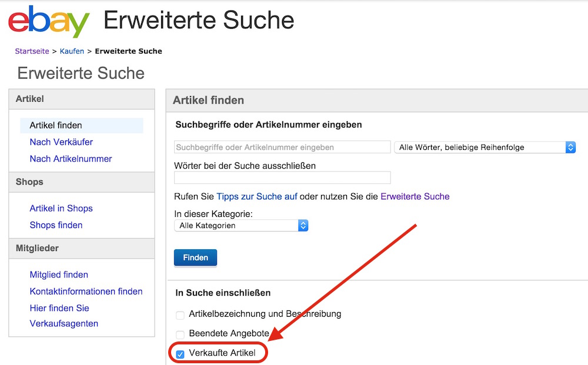Open the Startseite breadcrumb link

32,51
